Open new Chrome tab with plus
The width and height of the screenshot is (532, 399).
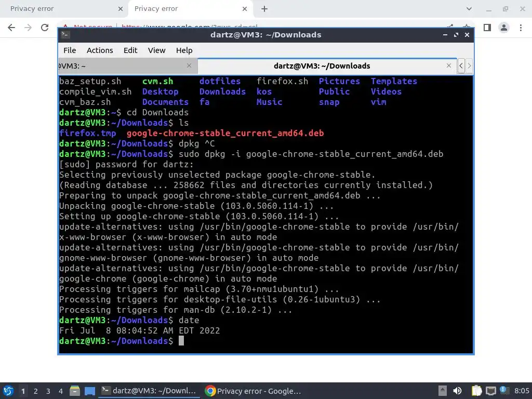point(264,9)
